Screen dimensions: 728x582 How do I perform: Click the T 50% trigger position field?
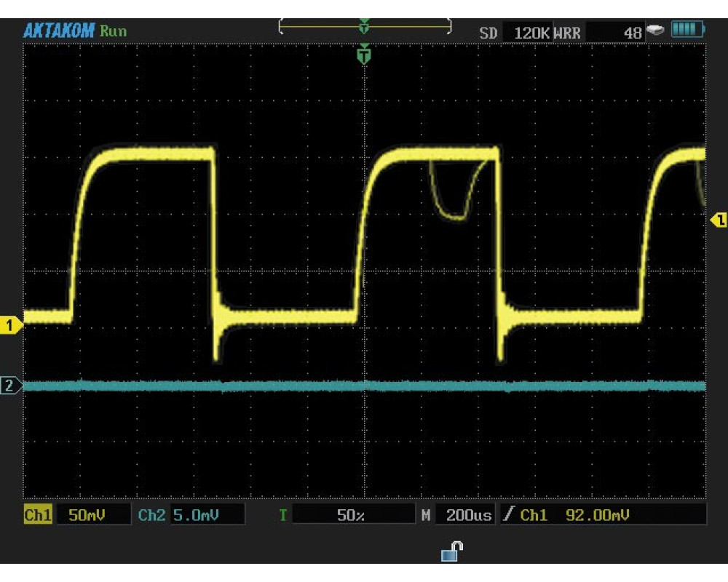coord(352,515)
